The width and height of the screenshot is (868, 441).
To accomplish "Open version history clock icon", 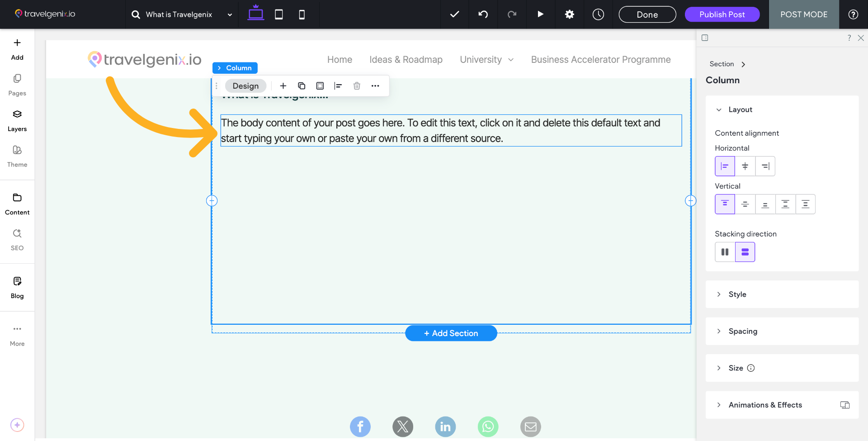I will (x=598, y=14).
